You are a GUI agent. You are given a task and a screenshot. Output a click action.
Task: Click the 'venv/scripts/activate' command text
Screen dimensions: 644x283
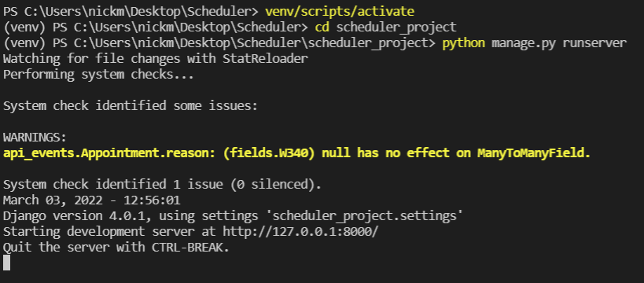click(x=340, y=12)
